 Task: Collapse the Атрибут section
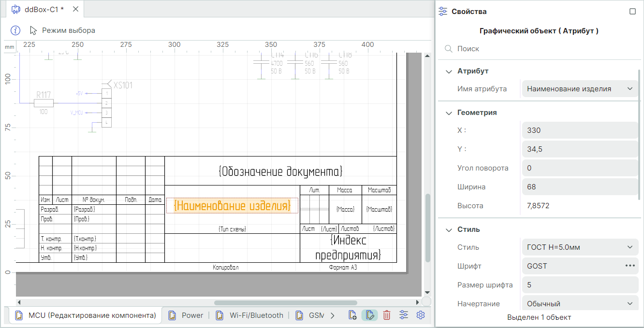click(449, 71)
